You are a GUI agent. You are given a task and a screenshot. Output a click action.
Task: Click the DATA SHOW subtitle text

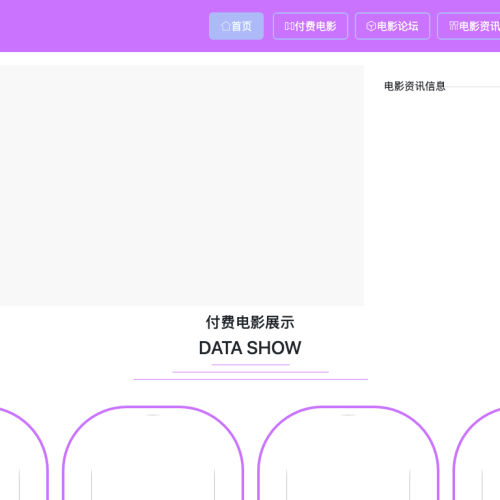(x=250, y=348)
